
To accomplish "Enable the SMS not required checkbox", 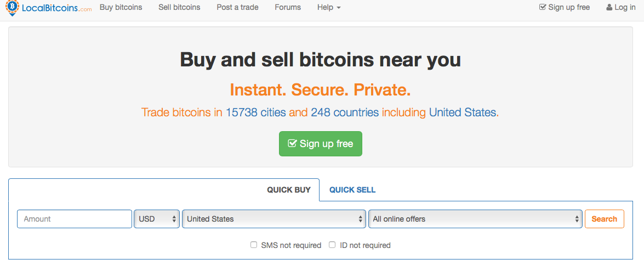I will (254, 245).
